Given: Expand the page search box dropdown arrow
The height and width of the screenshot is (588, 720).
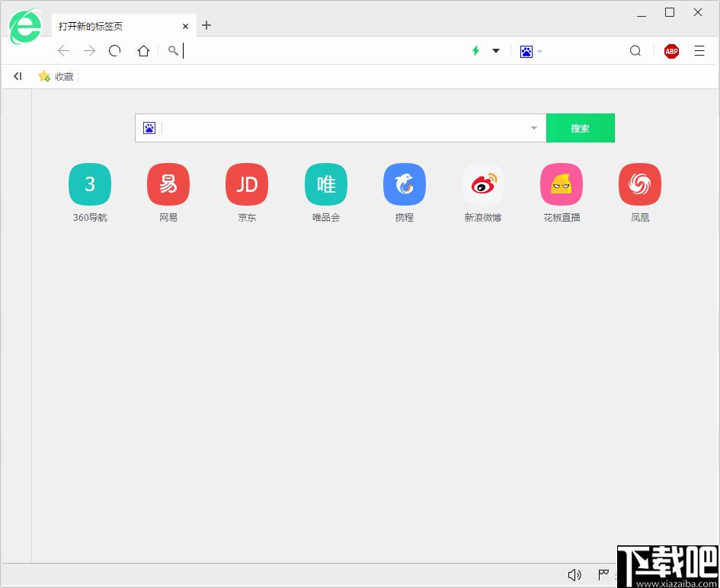Looking at the screenshot, I should pos(534,128).
